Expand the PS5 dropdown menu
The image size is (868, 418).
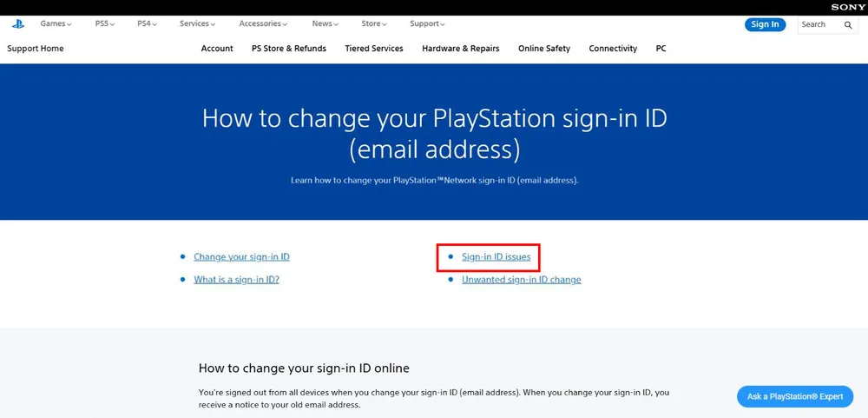pos(105,23)
